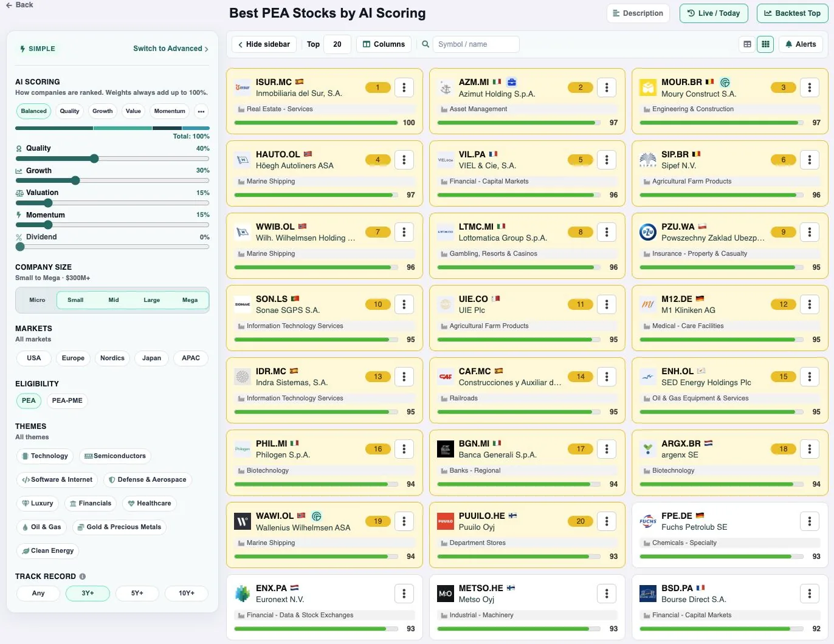
Task: Filter by Defense & Aerospace theme
Action: pos(147,480)
